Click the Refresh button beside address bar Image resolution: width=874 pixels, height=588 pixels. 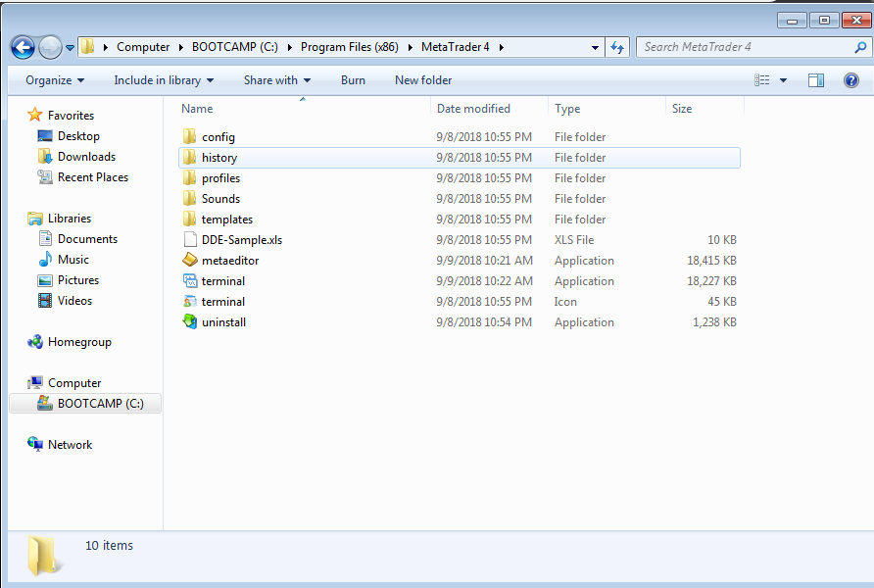[x=617, y=47]
